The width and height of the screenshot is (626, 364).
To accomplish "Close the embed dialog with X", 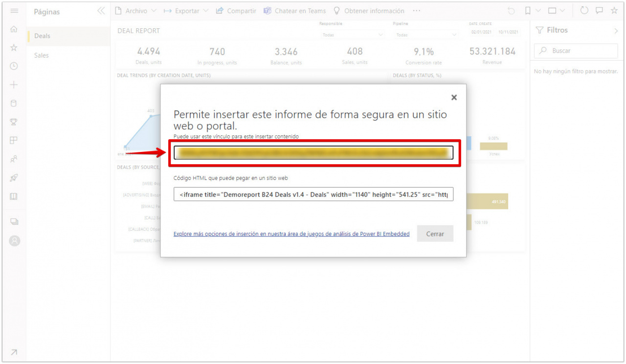I will click(x=454, y=97).
